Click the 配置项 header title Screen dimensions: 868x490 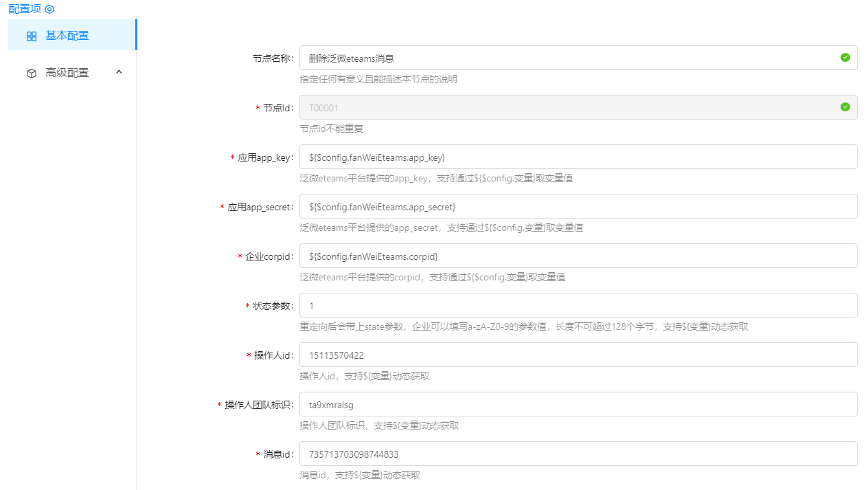[x=25, y=9]
